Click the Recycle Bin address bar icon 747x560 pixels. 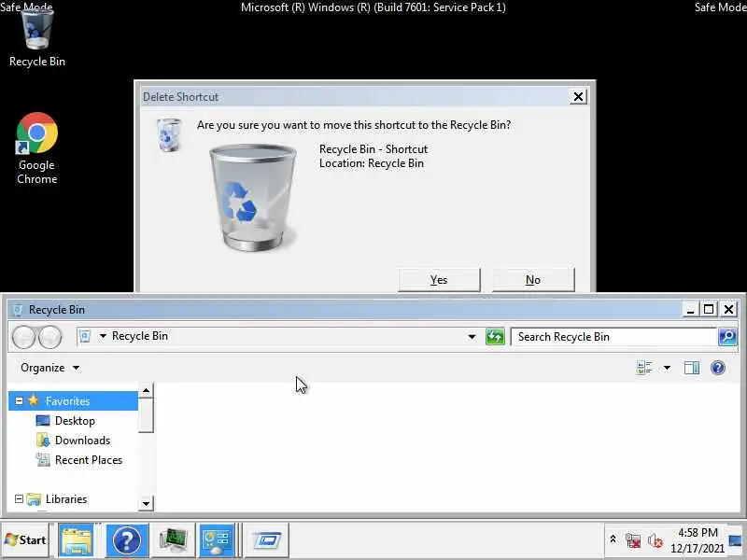tap(85, 336)
